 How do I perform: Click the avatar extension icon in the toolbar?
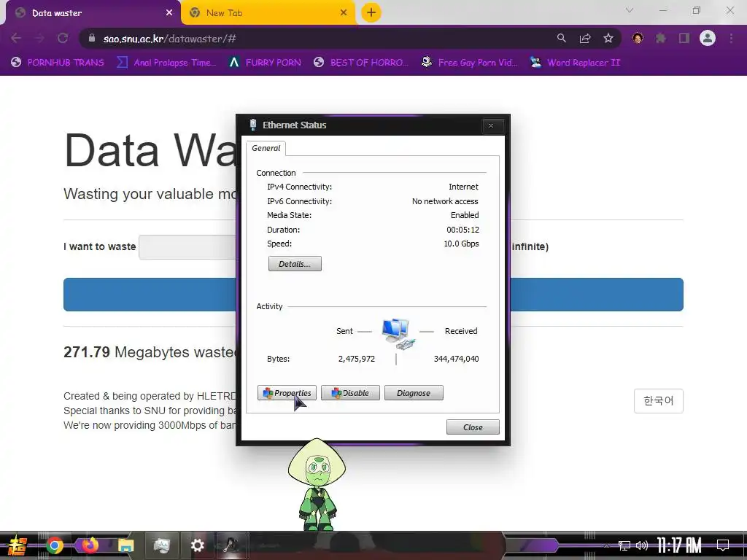click(x=638, y=38)
